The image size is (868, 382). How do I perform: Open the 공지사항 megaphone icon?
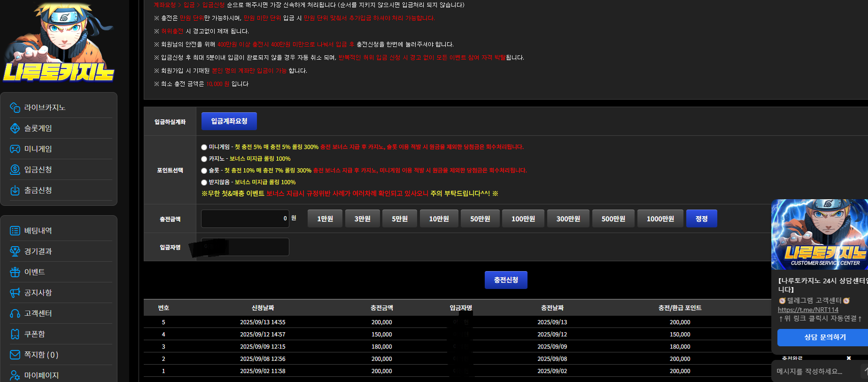pos(15,293)
